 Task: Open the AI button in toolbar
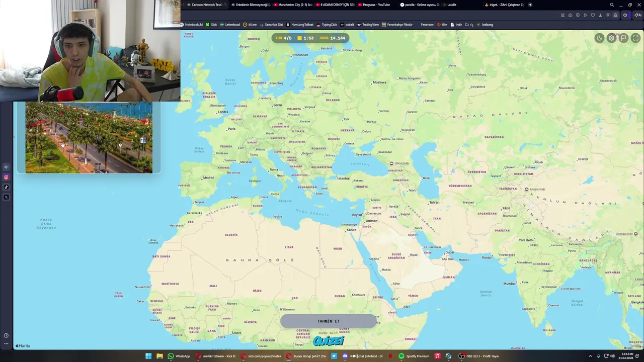pos(638,15)
